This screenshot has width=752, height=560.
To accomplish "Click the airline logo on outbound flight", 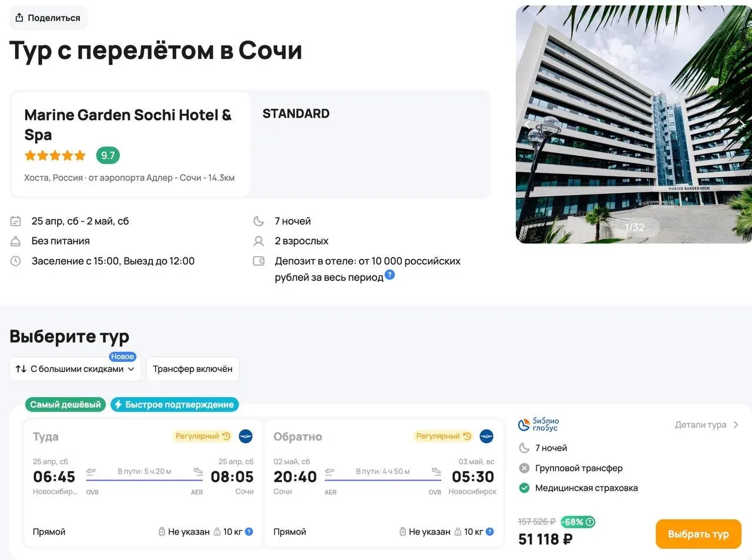I will pyautogui.click(x=246, y=436).
